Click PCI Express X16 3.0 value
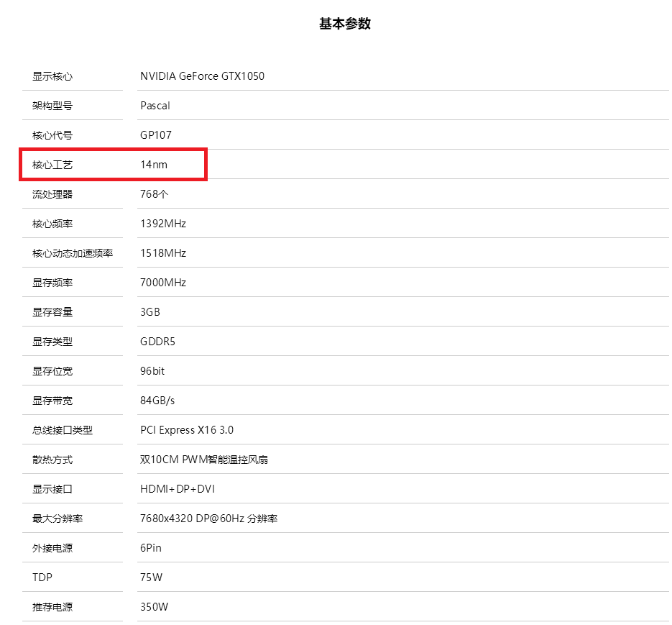This screenshot has width=672, height=625. coord(187,430)
